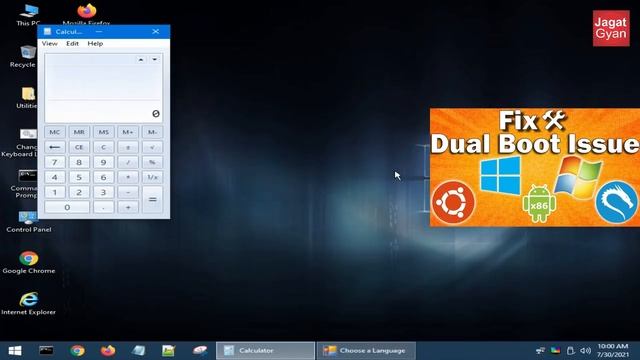This screenshot has height=360, width=640.
Task: Open Firefox from the taskbar
Action: coord(108,351)
